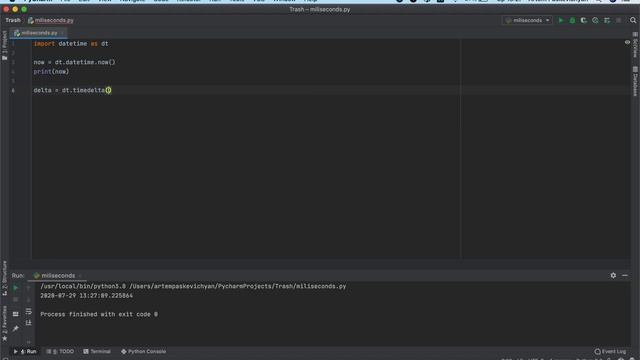Click the greyed stop square in the toolbar
The image size is (640, 360).
pos(619,20)
